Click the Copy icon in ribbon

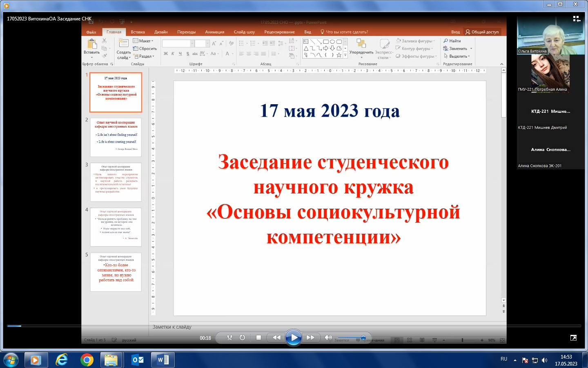pos(105,48)
